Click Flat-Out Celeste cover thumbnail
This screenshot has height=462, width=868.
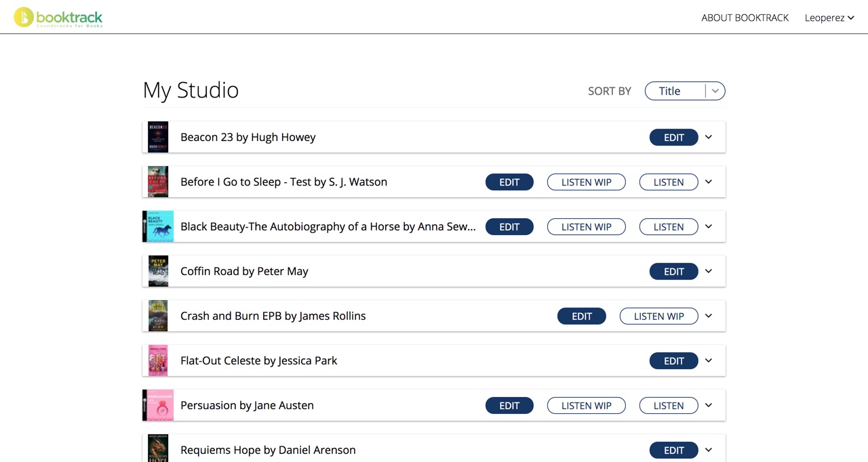158,360
